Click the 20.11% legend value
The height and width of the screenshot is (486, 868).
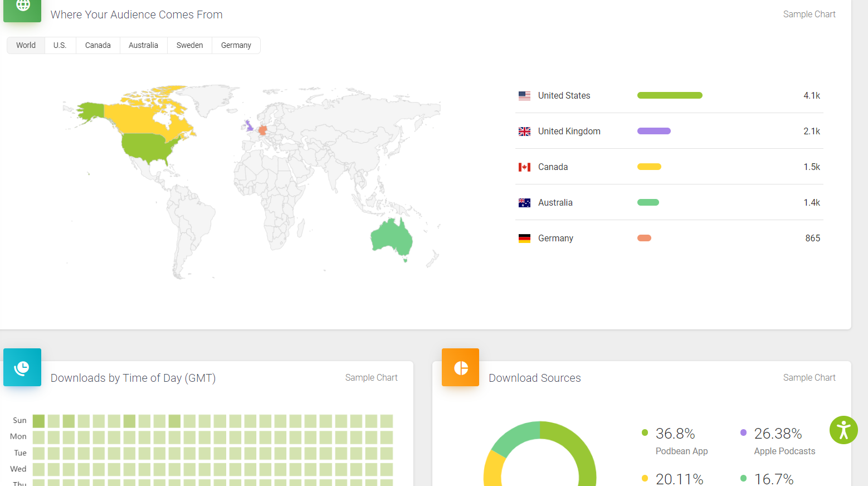coord(679,479)
